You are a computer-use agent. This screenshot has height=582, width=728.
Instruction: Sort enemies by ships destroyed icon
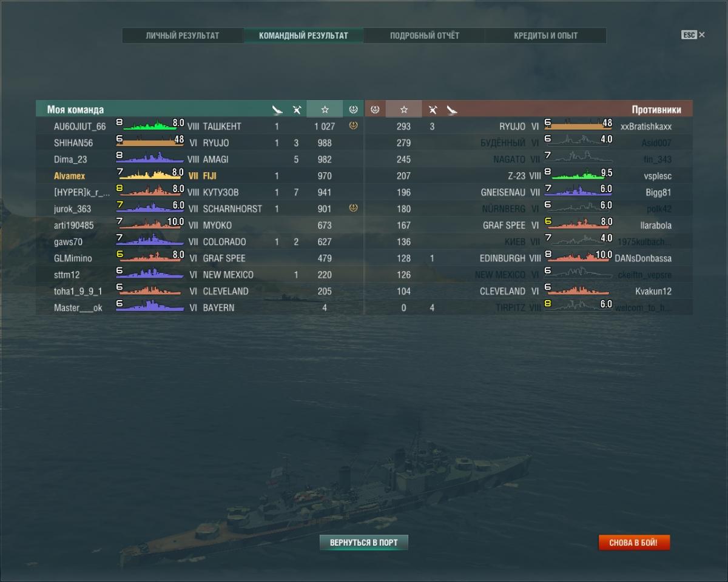click(x=433, y=110)
